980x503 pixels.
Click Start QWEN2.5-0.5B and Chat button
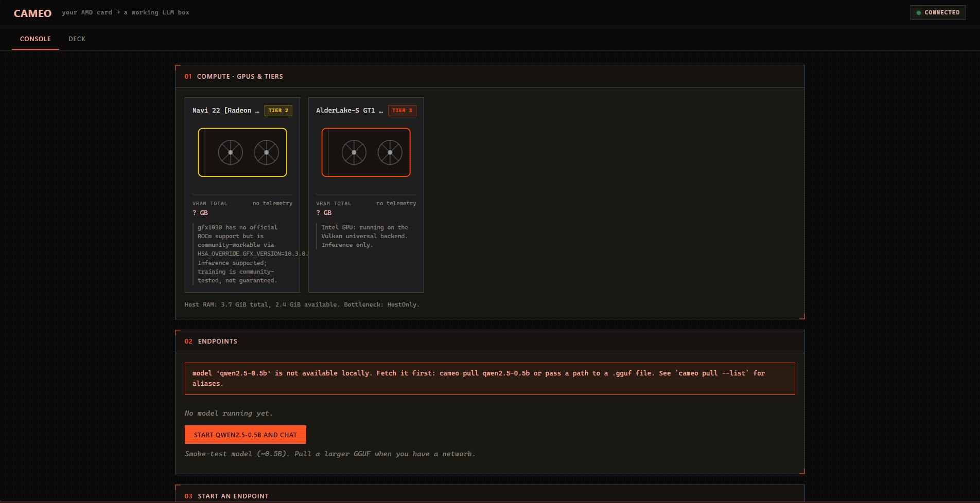[x=246, y=435]
